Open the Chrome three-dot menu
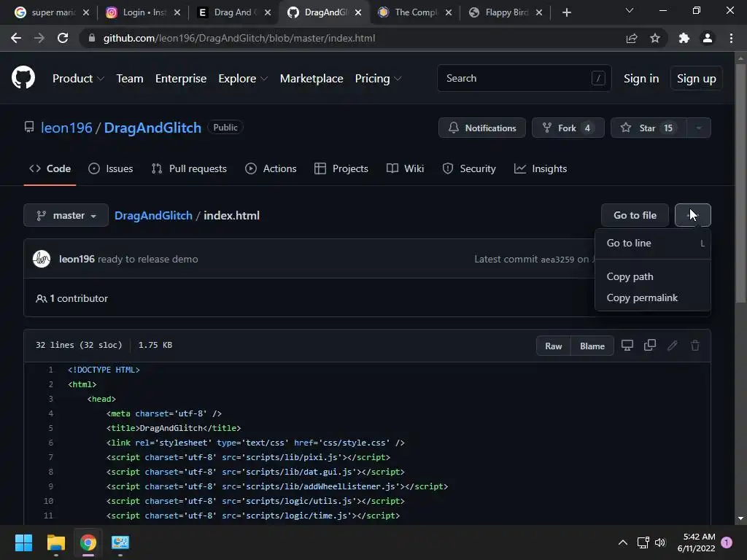747x560 pixels. [x=731, y=38]
